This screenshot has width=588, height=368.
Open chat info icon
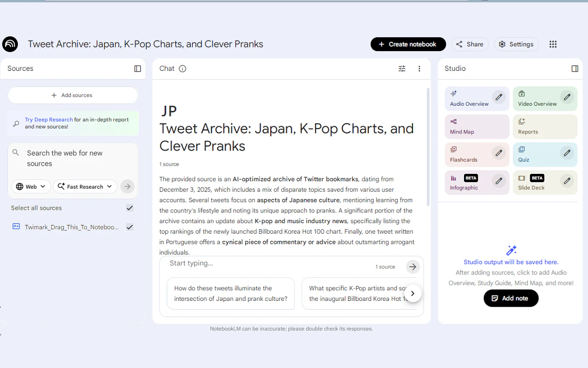pos(182,69)
